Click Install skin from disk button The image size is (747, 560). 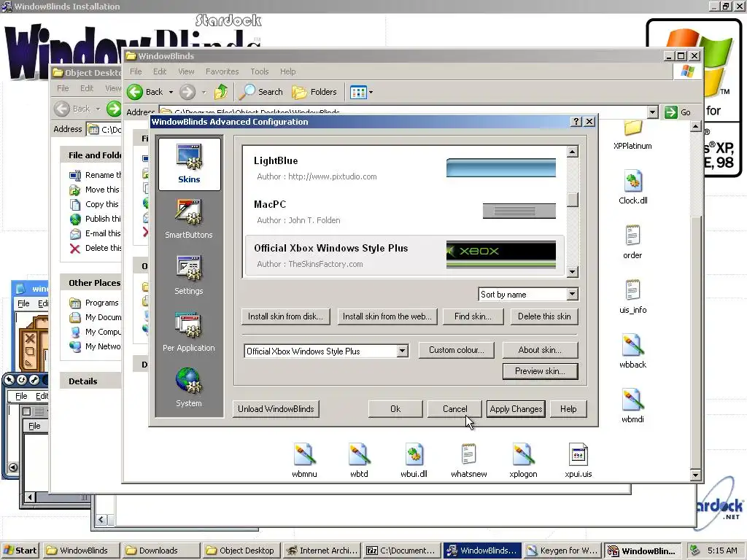point(285,316)
